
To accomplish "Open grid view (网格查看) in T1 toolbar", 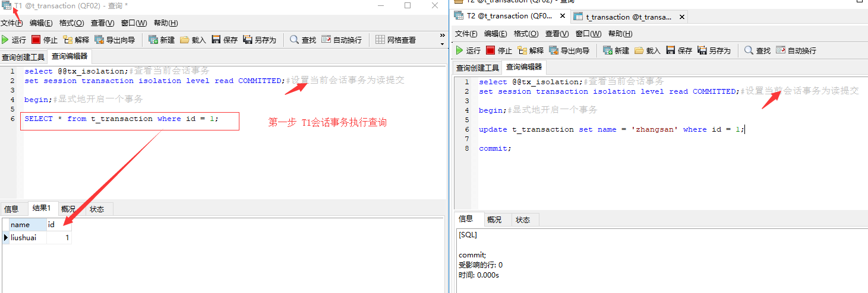I will [x=396, y=40].
